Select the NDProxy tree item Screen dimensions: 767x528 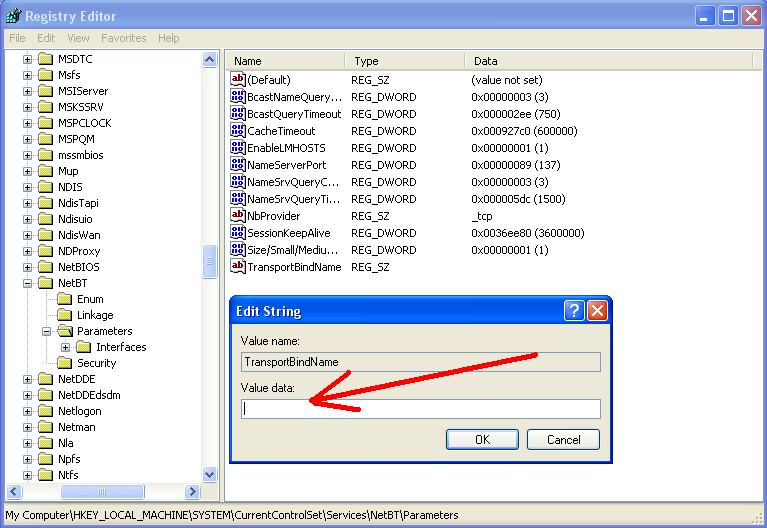click(79, 251)
